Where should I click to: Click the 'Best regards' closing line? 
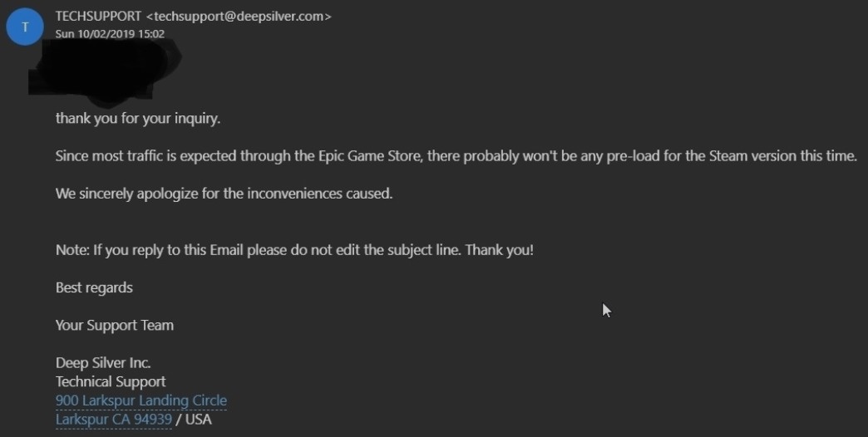(94, 287)
